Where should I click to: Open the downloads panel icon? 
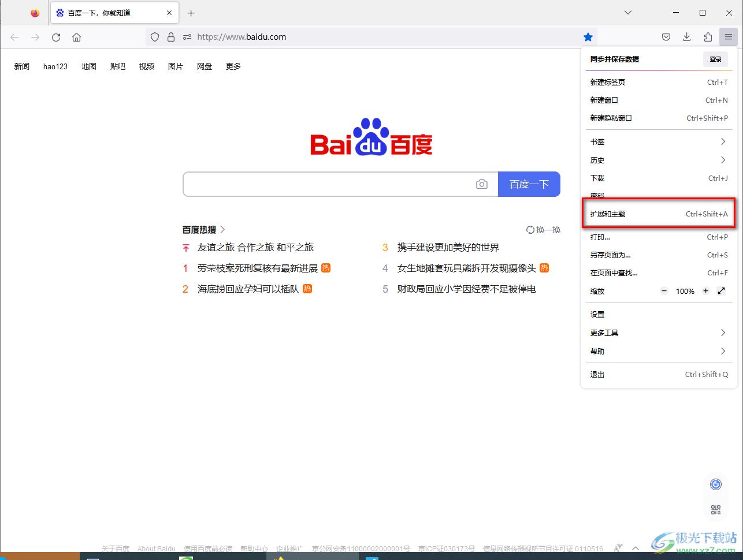[x=687, y=37]
